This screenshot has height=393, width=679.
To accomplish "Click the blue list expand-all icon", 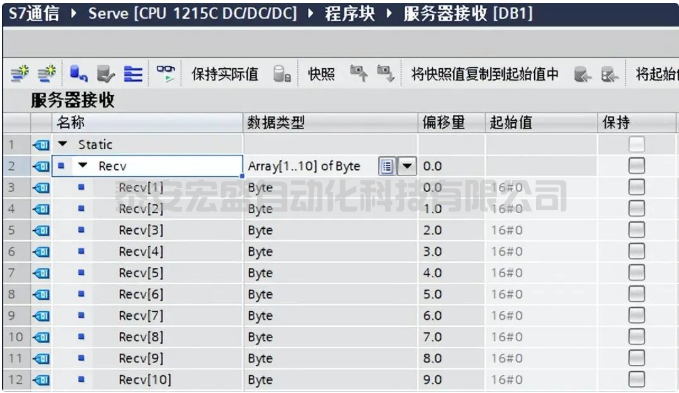I will [133, 74].
